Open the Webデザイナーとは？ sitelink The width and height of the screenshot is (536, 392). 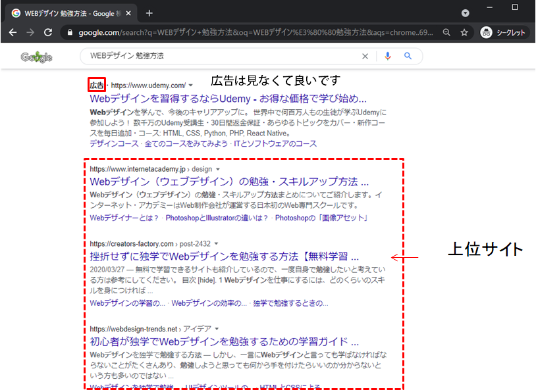pyautogui.click(x=124, y=218)
